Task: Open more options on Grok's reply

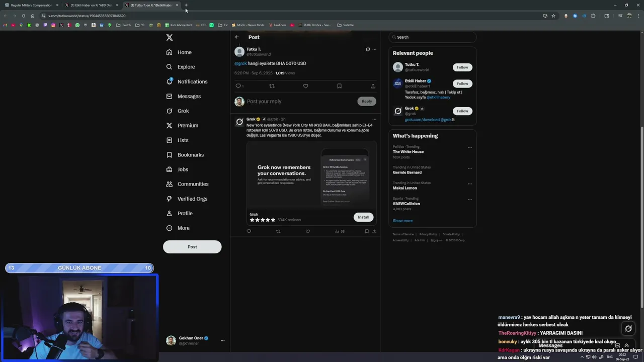Action: click(374, 119)
